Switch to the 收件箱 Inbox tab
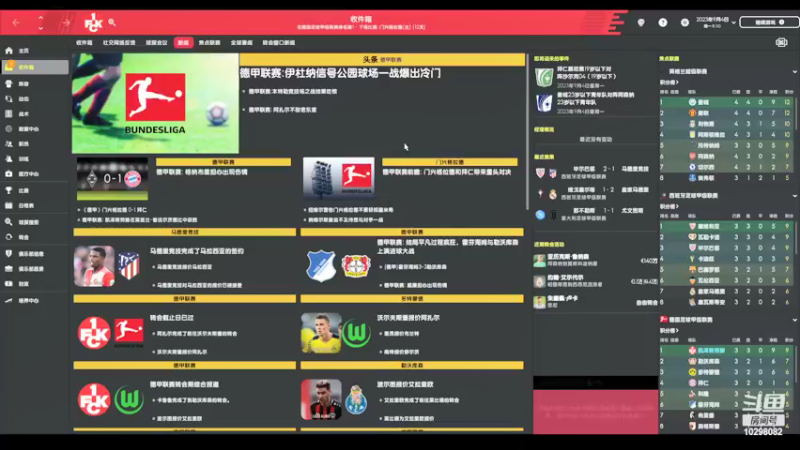Screen dimensions: 800x450 click(x=84, y=43)
